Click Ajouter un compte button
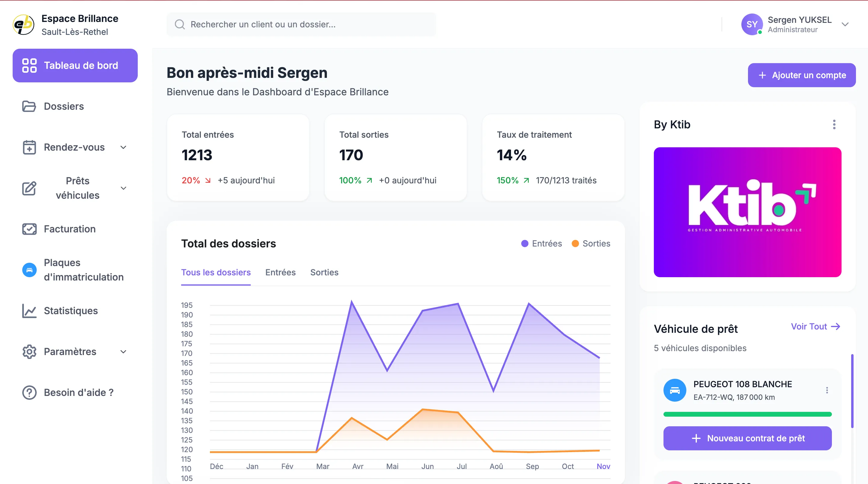 point(802,75)
